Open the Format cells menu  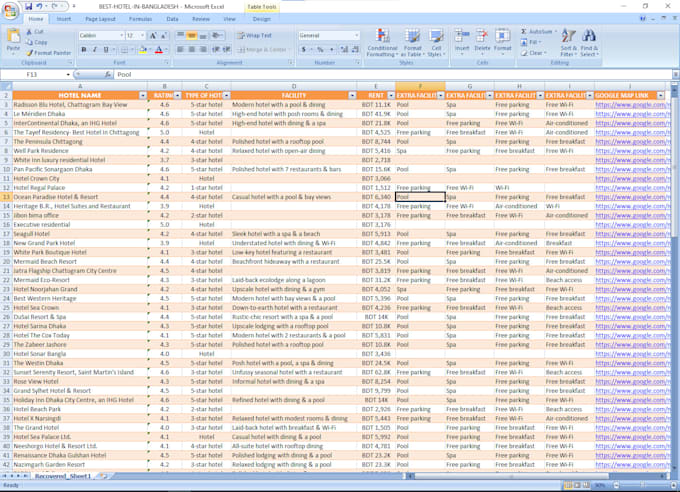coord(503,42)
